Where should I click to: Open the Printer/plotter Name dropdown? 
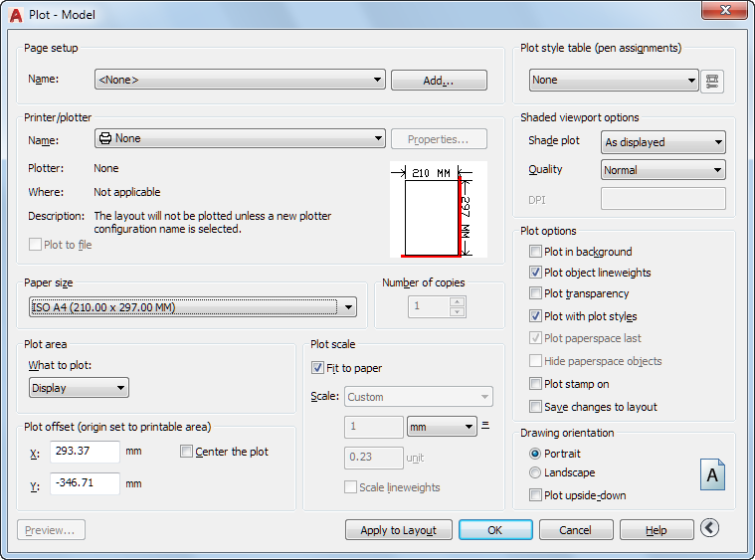tap(240, 139)
